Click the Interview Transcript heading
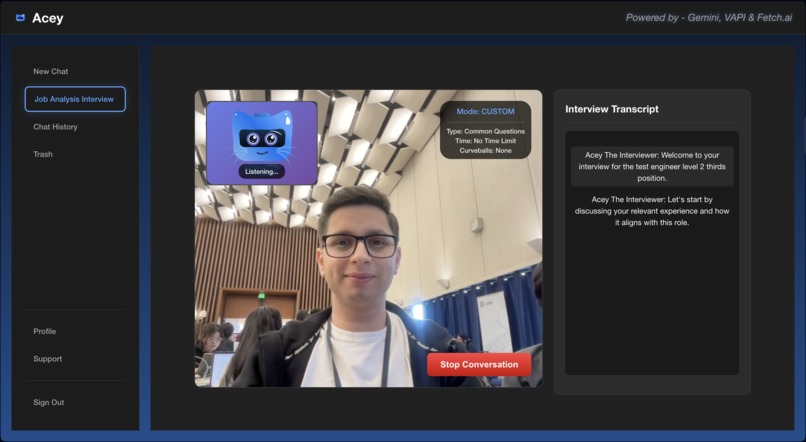Viewport: 806px width, 442px height. [612, 109]
